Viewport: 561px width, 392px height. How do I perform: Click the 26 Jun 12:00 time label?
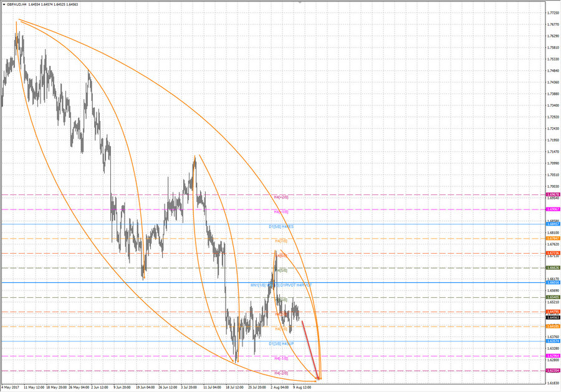pyautogui.click(x=168, y=387)
